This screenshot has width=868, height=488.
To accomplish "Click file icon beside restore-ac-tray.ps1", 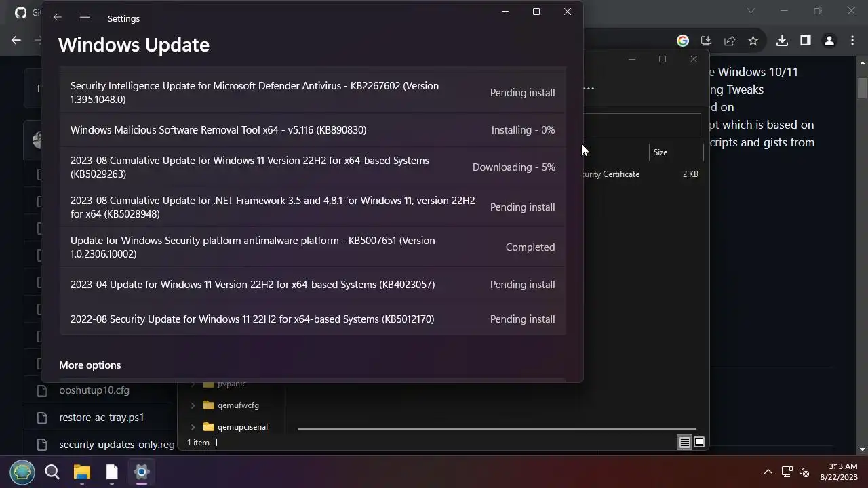I will point(42,418).
